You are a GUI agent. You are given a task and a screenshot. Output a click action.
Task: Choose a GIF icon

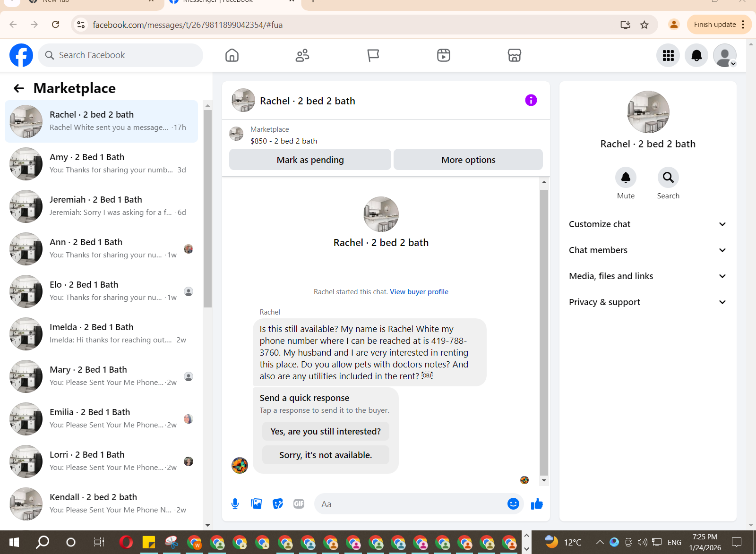299,504
